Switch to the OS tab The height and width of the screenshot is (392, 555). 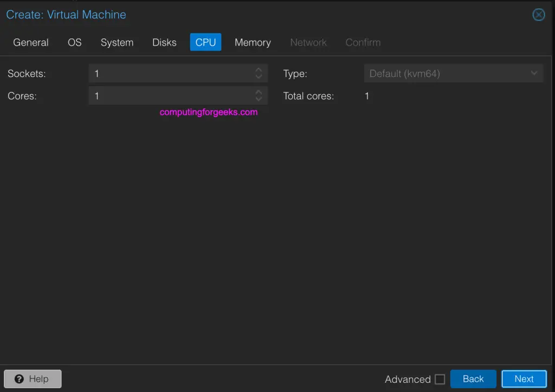[74, 42]
